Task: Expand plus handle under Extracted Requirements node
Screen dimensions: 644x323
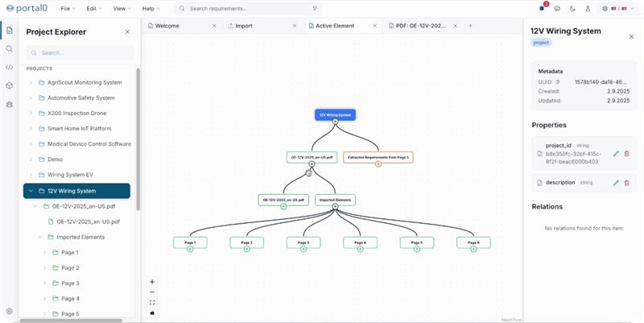Action: 378,164
